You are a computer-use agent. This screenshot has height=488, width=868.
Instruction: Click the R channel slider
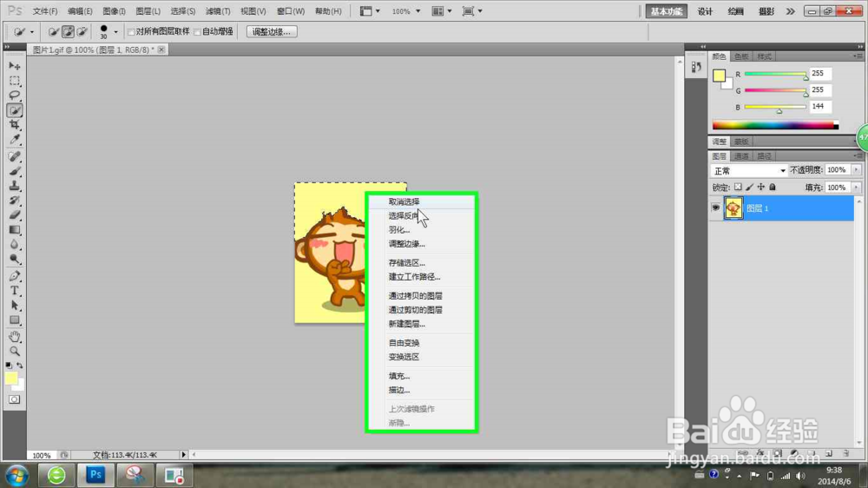[x=775, y=74]
